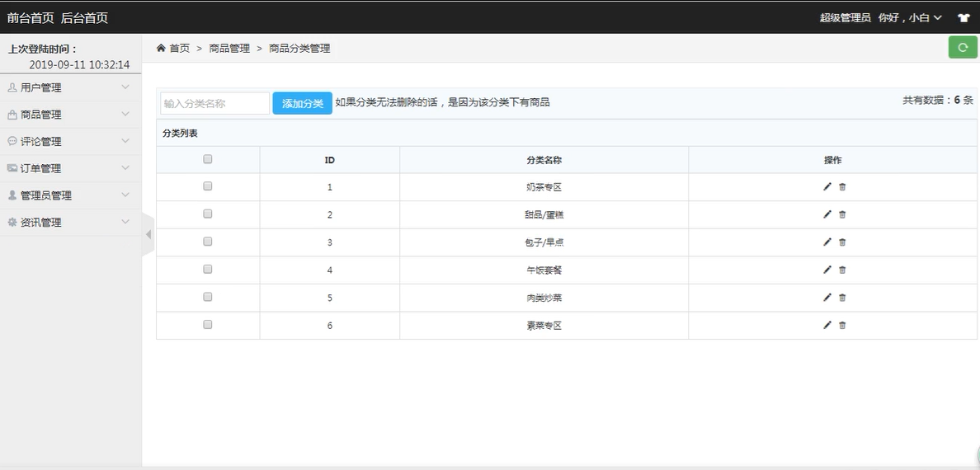Click the gear icon beside 资讯管理

[x=12, y=222]
